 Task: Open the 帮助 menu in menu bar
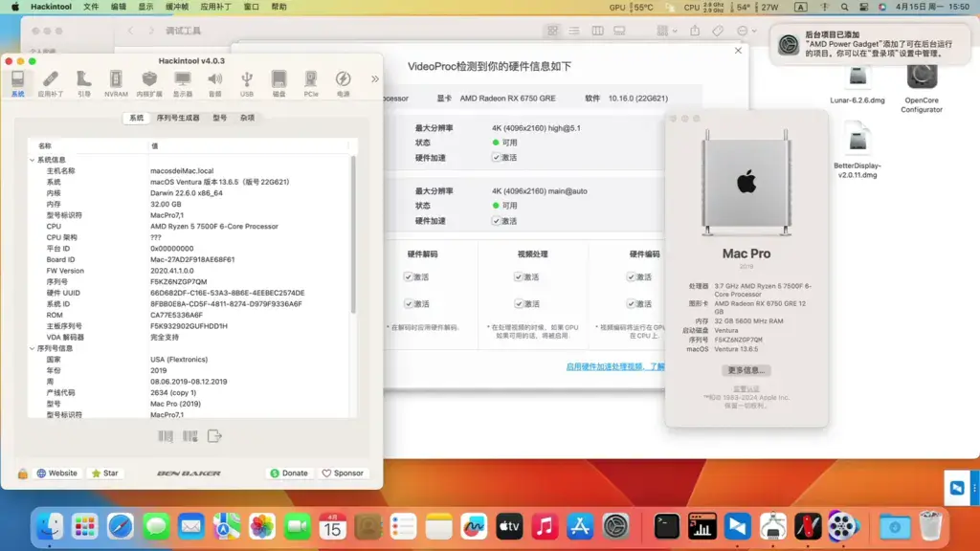pos(278,7)
